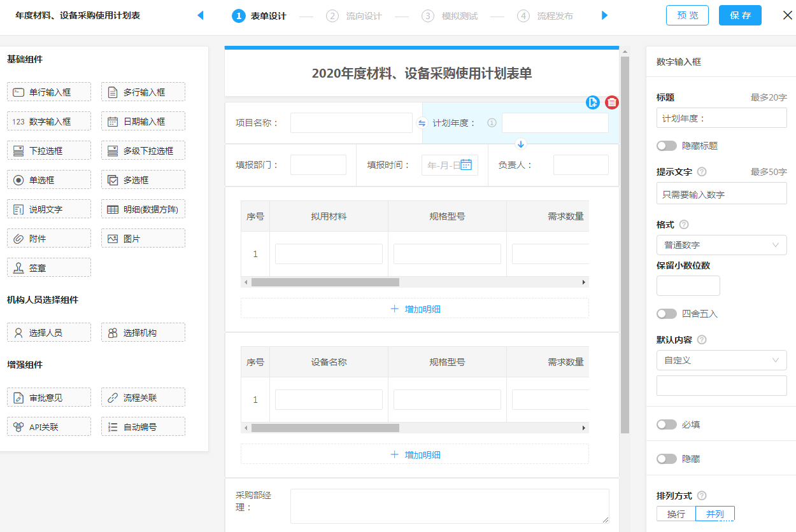Enable the 隐藏 switch
The width and height of the screenshot is (796, 532).
point(667,459)
